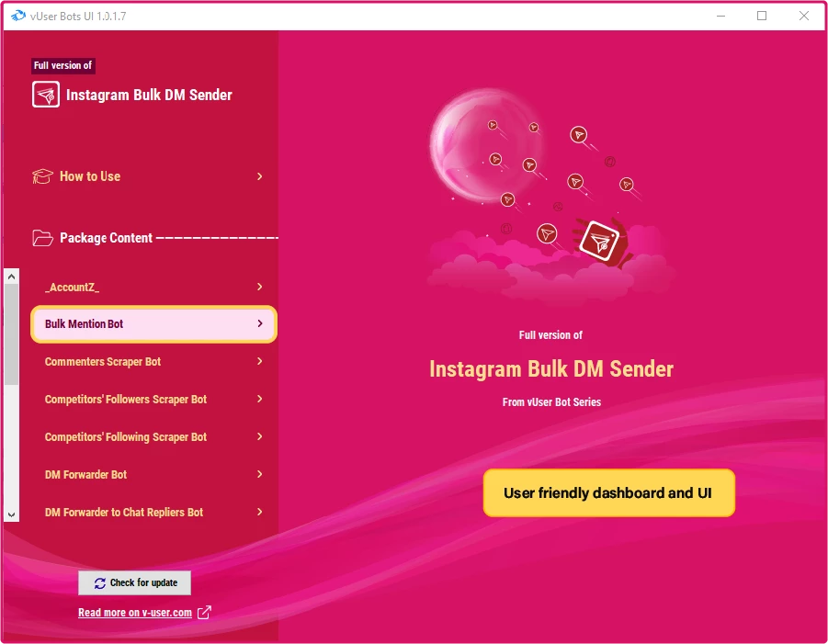The image size is (828, 644).
Task: Click the Full version of badge in sidebar
Action: (x=62, y=65)
